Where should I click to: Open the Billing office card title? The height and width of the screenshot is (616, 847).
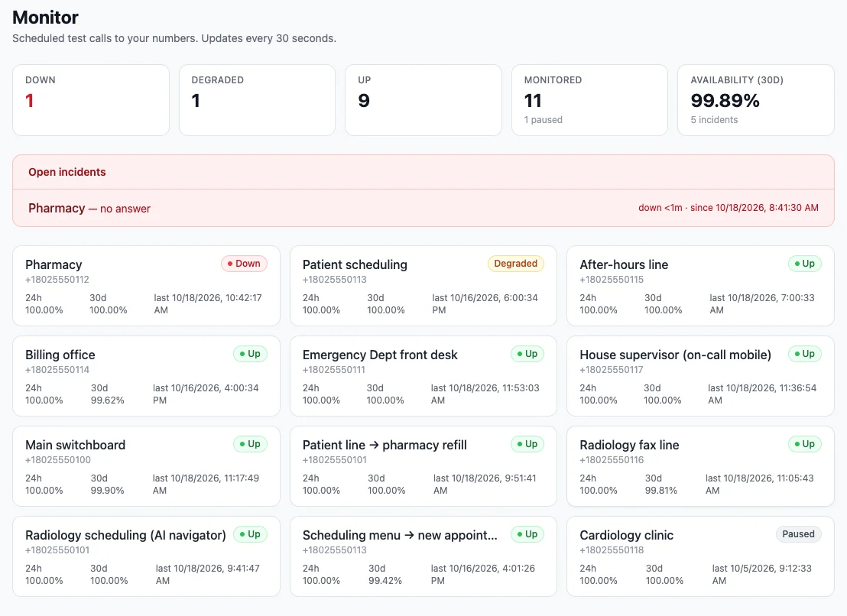pos(60,355)
